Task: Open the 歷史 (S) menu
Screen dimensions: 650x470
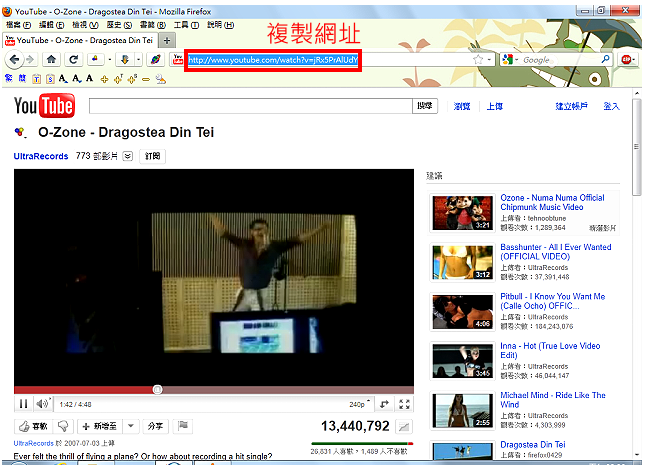Action: point(119,25)
